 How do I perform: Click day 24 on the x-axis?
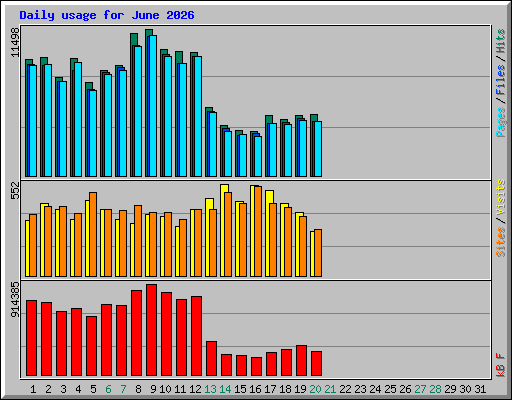(x=375, y=389)
